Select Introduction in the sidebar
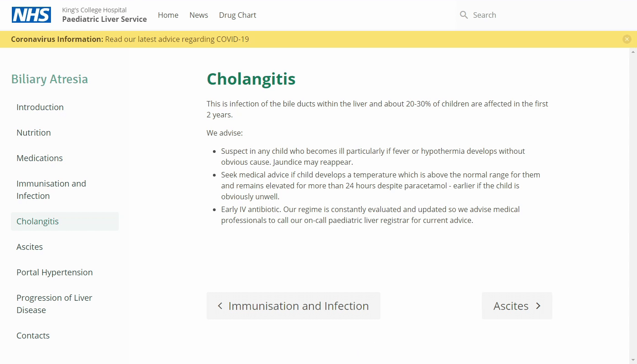 [40, 107]
